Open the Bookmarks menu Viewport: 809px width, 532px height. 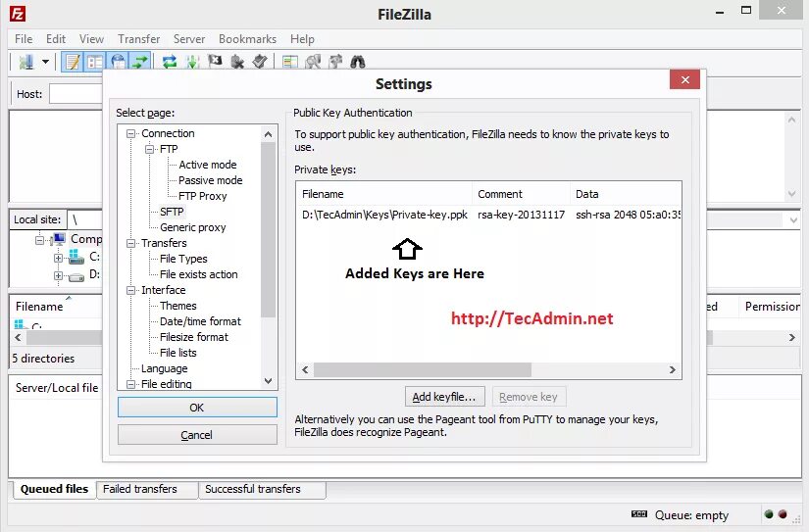pyautogui.click(x=247, y=39)
